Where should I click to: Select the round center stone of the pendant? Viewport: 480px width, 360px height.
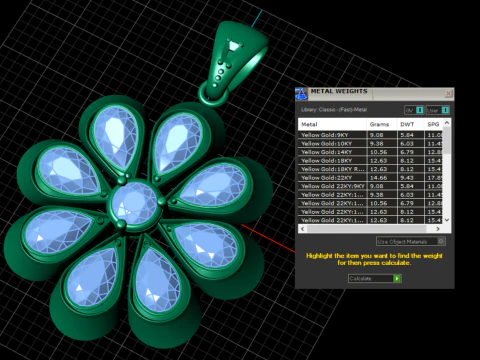(134, 203)
